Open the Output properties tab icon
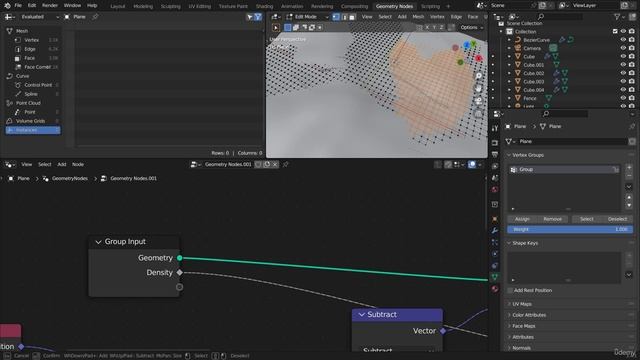 point(495,155)
